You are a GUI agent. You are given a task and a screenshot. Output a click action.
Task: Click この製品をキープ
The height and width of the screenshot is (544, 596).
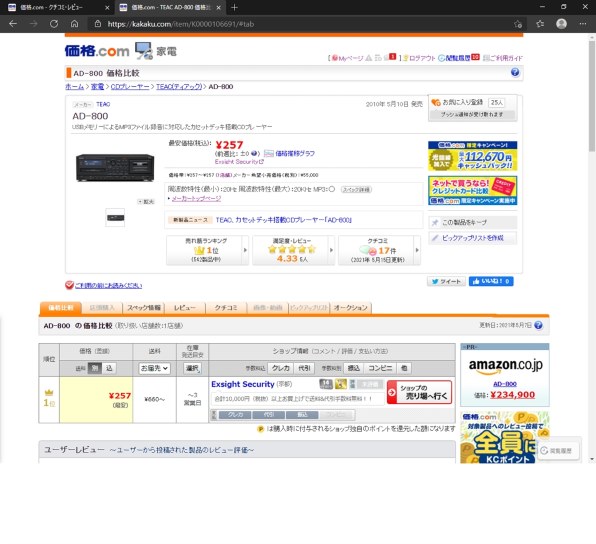point(472,223)
